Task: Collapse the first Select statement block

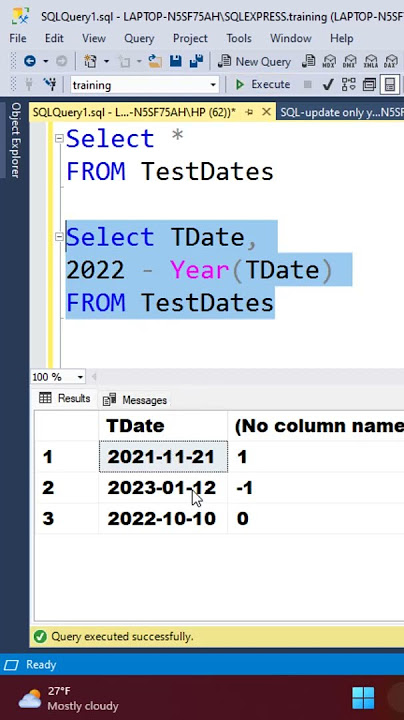Action: pyautogui.click(x=59, y=138)
